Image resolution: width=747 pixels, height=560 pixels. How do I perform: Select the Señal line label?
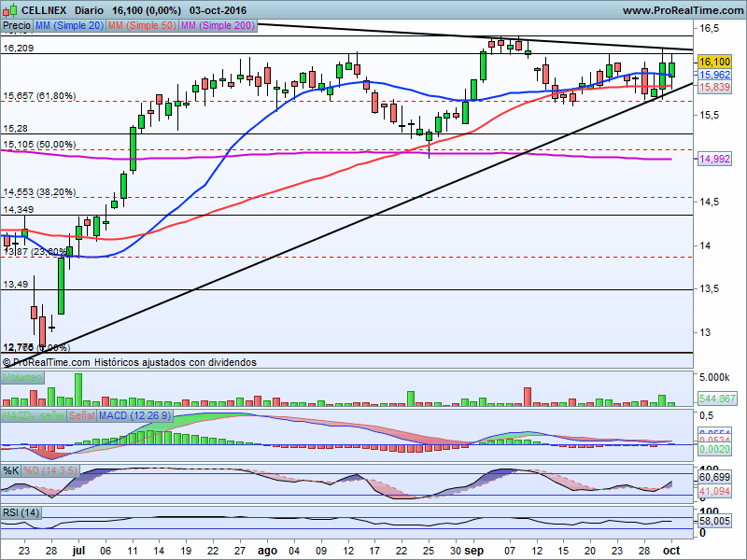click(81, 415)
